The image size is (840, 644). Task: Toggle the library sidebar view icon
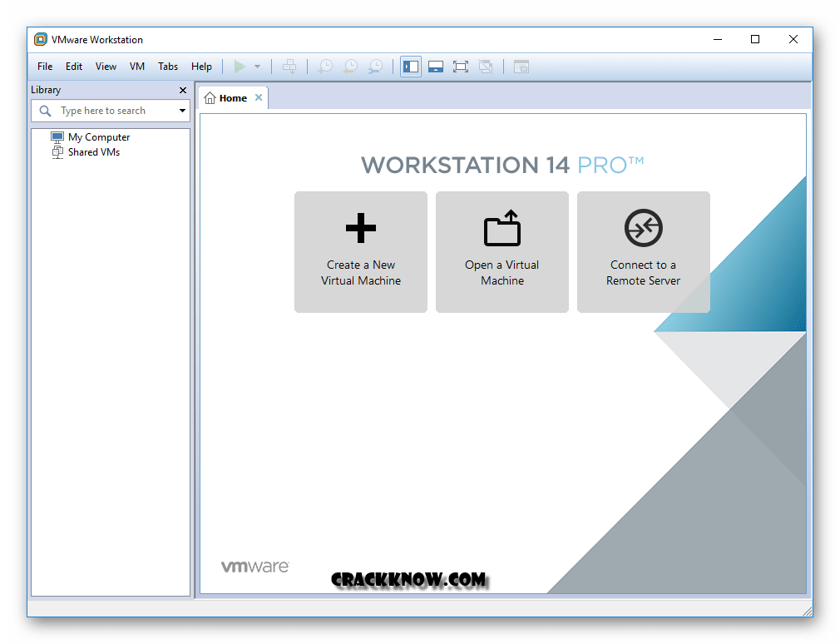click(411, 67)
